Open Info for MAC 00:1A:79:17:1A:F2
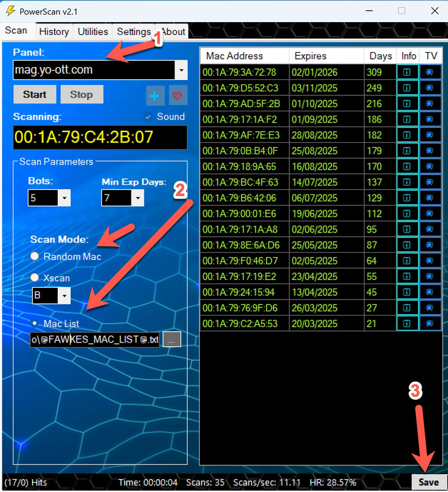448x492 pixels. pos(407,119)
